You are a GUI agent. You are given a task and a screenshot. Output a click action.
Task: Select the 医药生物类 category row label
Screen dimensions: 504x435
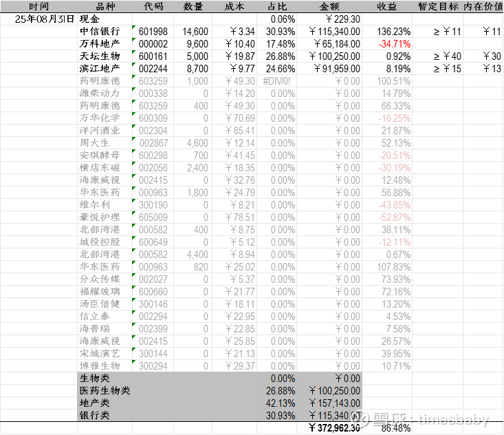click(x=105, y=390)
